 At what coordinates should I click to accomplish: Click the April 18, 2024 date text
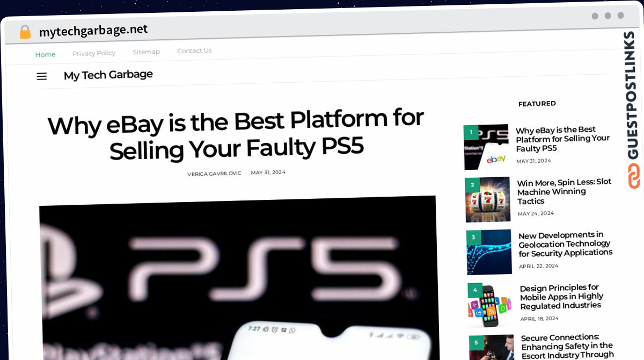coord(539,319)
